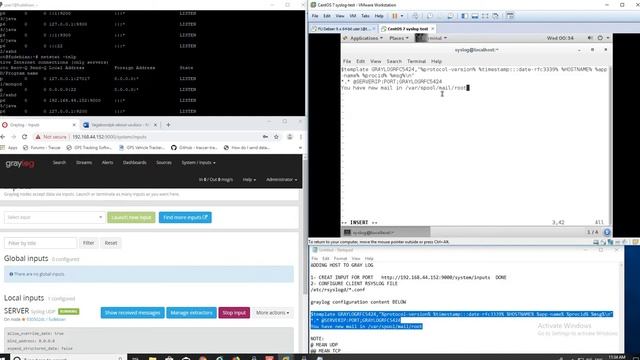
Task: Click Find more inputs button
Action: click(185, 218)
